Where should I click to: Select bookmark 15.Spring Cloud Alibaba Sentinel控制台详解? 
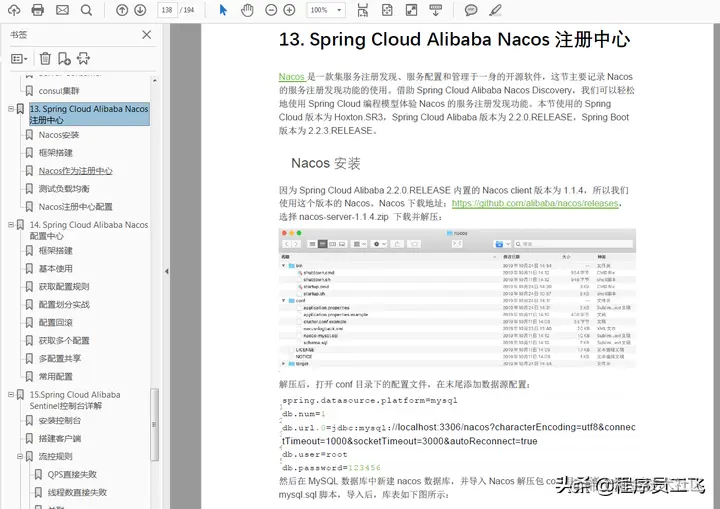pyautogui.click(x=75, y=400)
